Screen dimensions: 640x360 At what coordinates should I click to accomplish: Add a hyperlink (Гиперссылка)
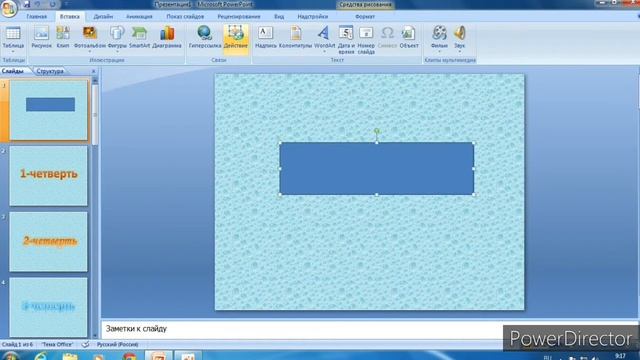pos(205,38)
